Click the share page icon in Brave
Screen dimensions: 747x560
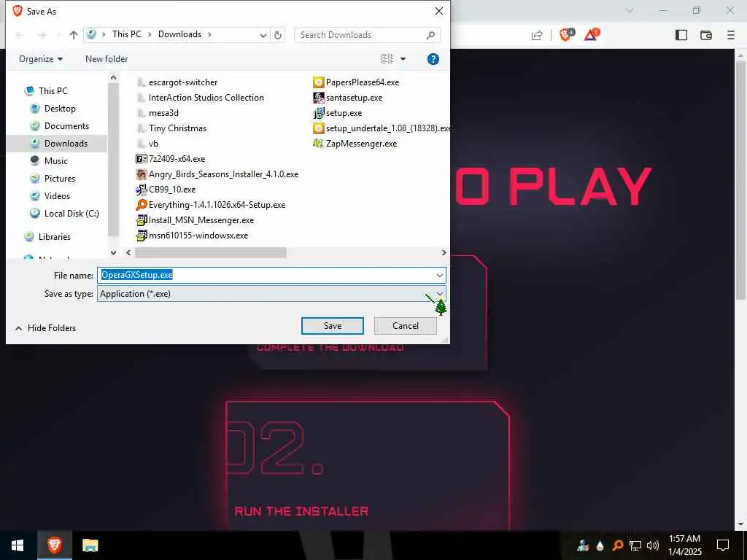coord(537,35)
